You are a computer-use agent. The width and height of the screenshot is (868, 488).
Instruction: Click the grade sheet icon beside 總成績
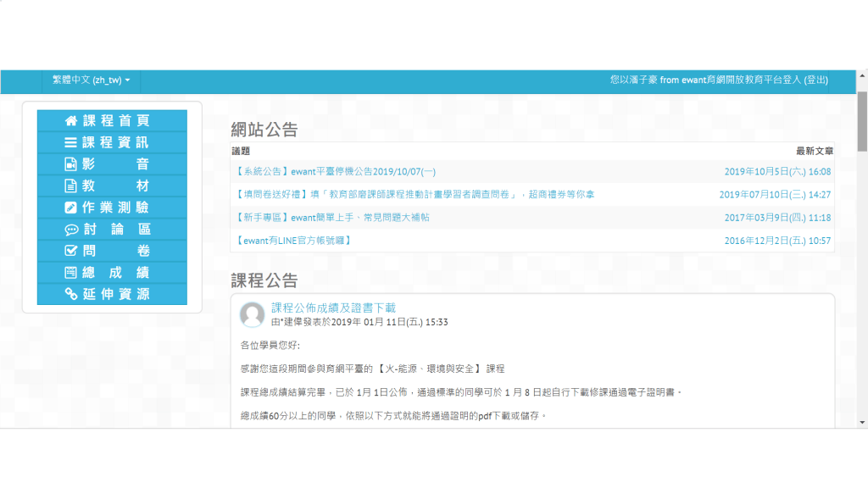coord(71,273)
